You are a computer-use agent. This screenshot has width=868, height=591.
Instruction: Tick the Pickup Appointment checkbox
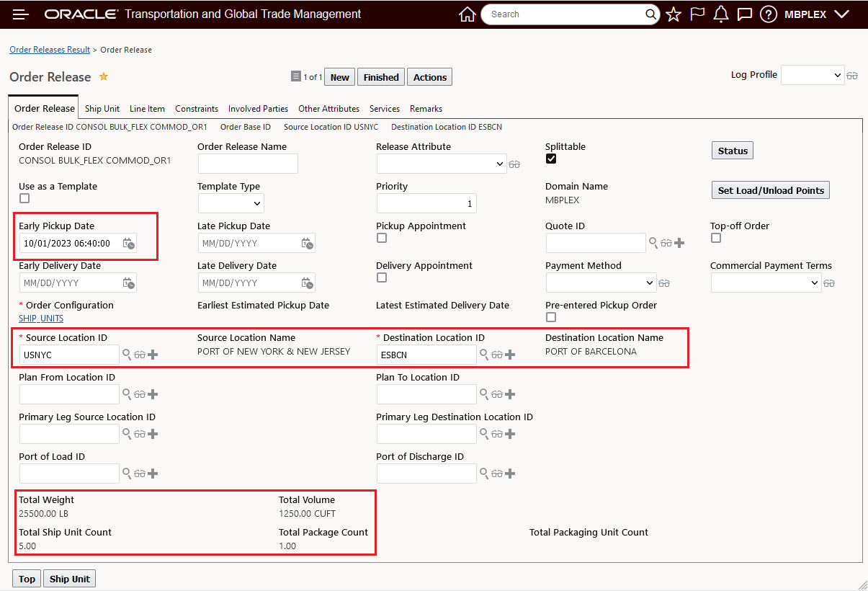click(x=382, y=238)
